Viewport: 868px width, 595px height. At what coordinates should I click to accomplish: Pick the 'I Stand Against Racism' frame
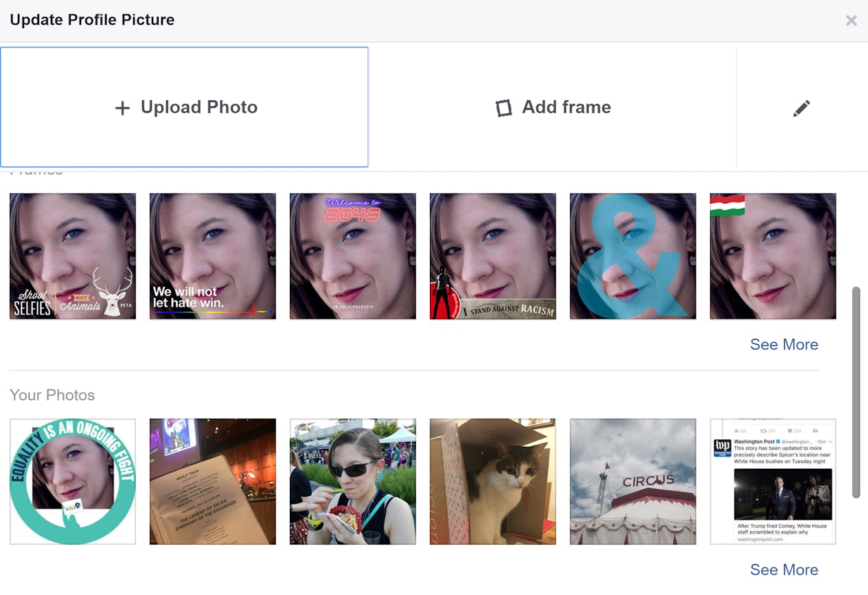[492, 256]
